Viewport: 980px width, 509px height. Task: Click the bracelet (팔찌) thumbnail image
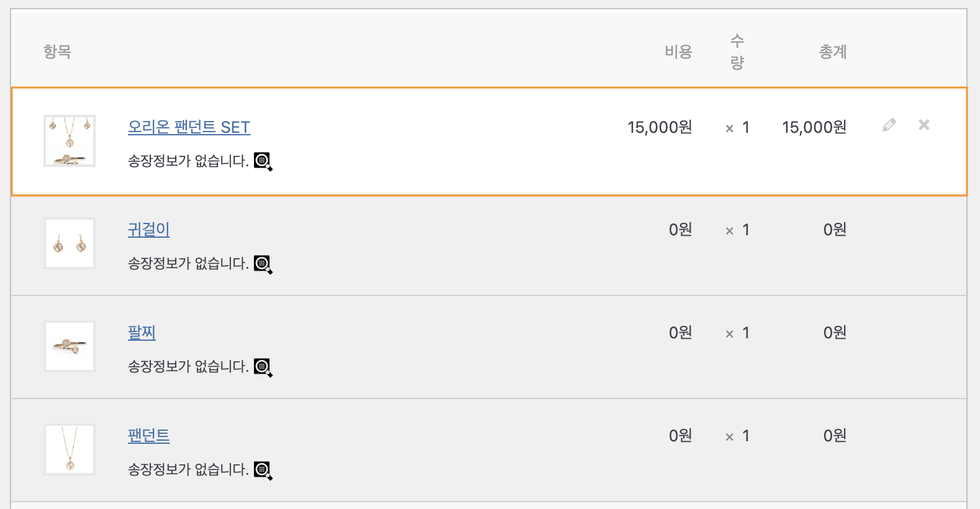pos(70,346)
